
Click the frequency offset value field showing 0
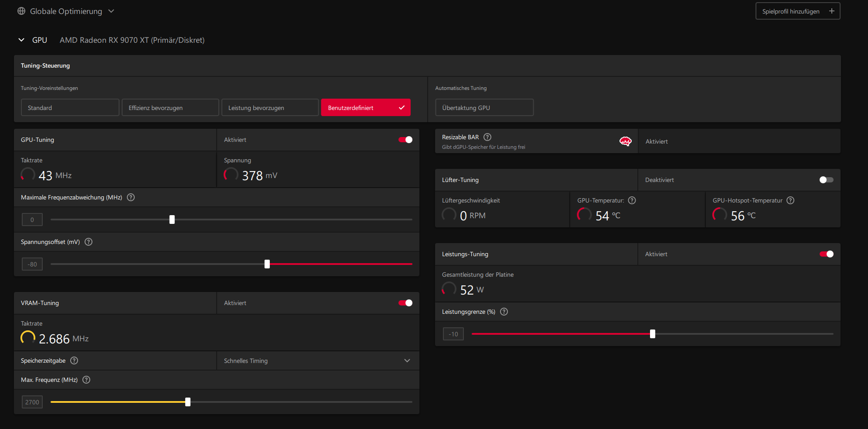[32, 220]
